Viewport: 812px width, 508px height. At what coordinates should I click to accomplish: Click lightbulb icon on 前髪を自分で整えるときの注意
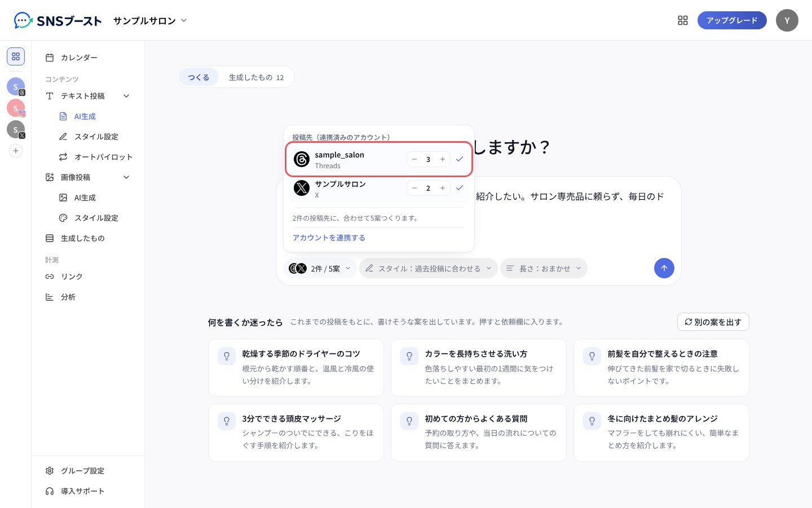592,356
